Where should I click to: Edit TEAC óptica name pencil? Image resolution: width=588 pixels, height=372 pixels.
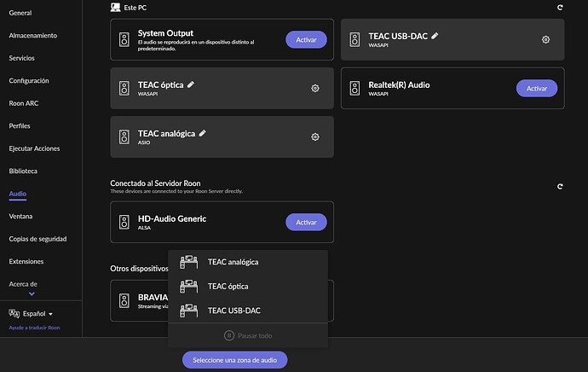[x=191, y=84]
